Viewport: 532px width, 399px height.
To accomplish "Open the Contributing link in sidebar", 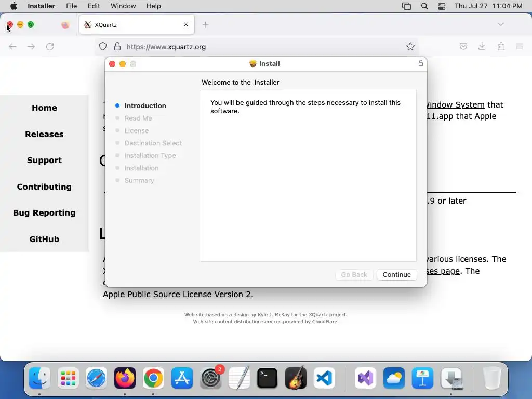I will click(45, 187).
